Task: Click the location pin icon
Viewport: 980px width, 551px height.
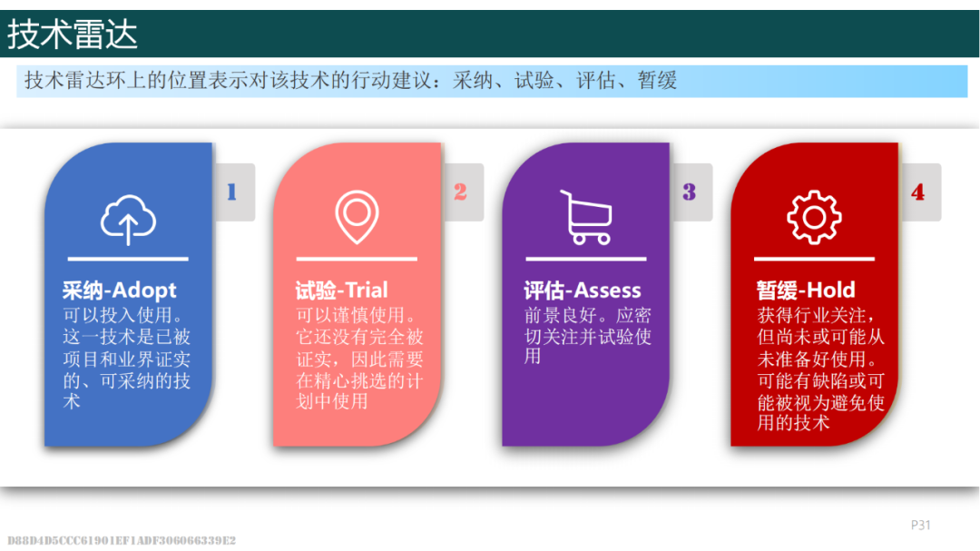Action: pyautogui.click(x=357, y=216)
